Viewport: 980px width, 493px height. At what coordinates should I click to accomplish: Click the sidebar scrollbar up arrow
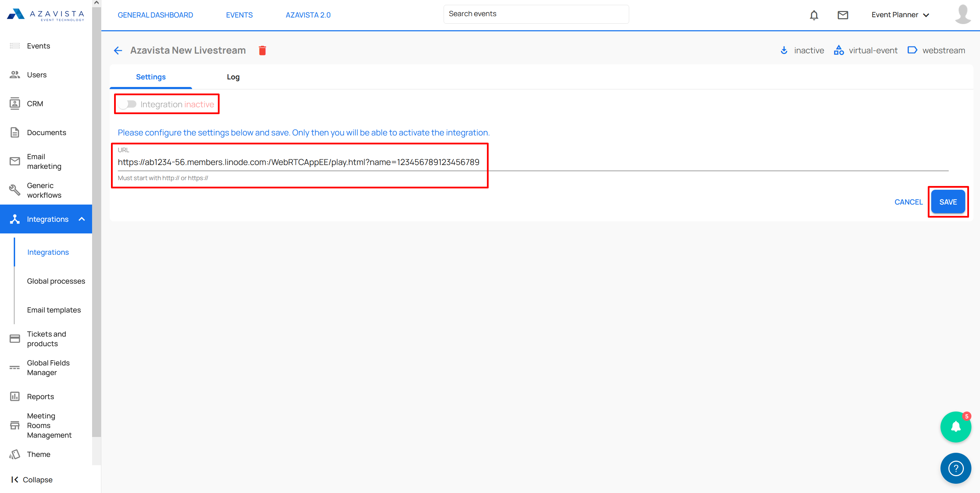(x=97, y=3)
